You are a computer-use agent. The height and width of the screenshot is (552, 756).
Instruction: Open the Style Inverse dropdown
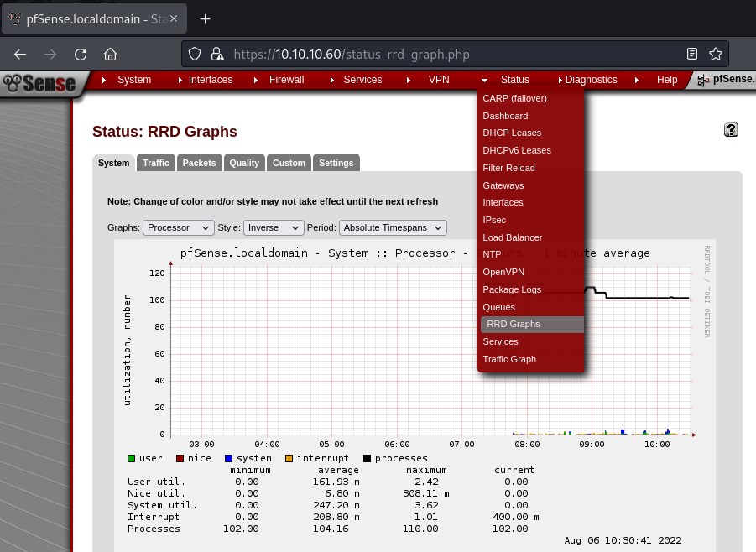click(x=274, y=227)
